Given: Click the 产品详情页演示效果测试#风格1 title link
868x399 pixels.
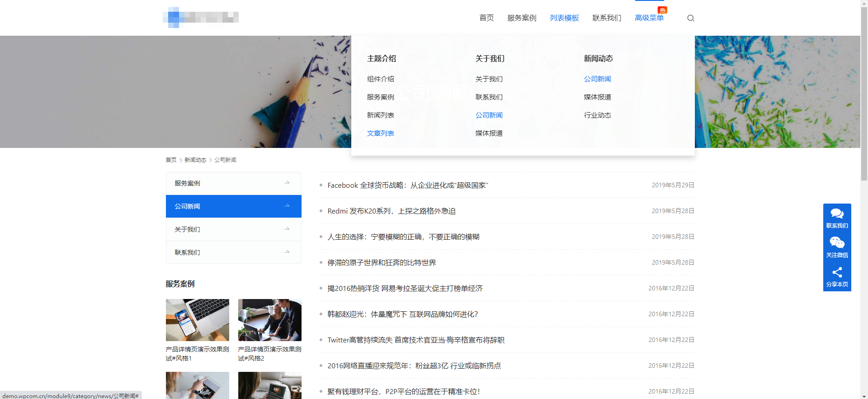Looking at the screenshot, I should [x=198, y=354].
